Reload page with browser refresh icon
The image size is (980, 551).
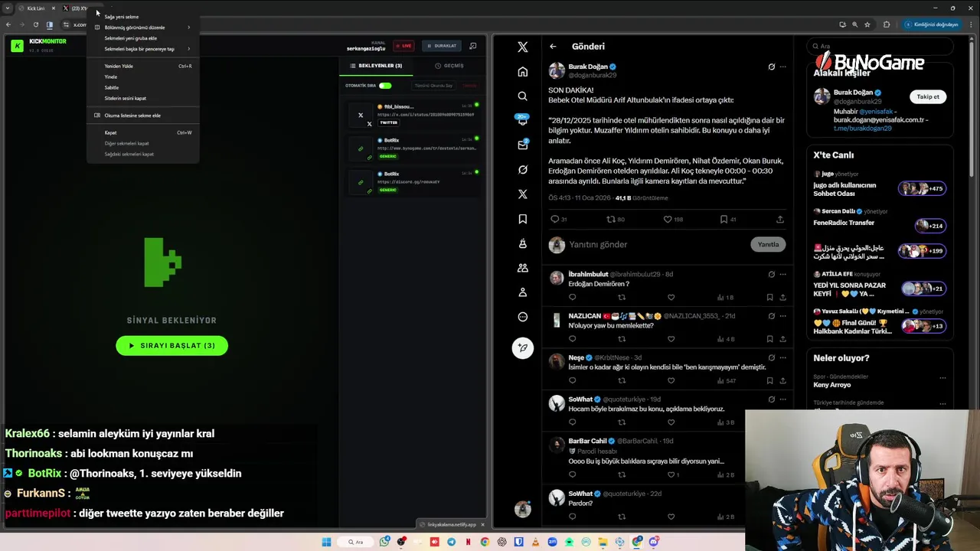36,24
